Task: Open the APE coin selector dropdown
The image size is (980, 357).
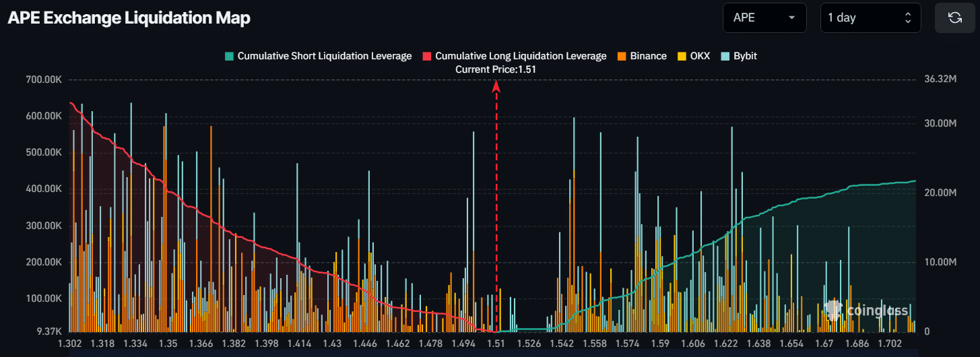Action: pyautogui.click(x=764, y=18)
